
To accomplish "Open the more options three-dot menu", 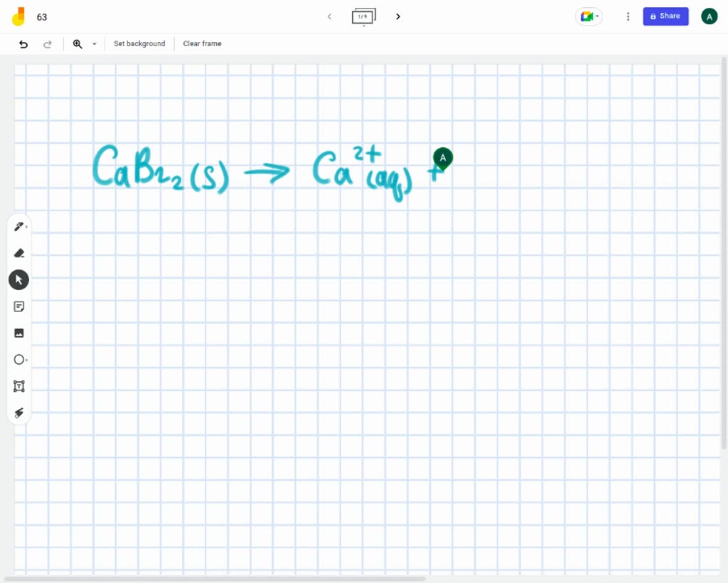I will tap(628, 16).
